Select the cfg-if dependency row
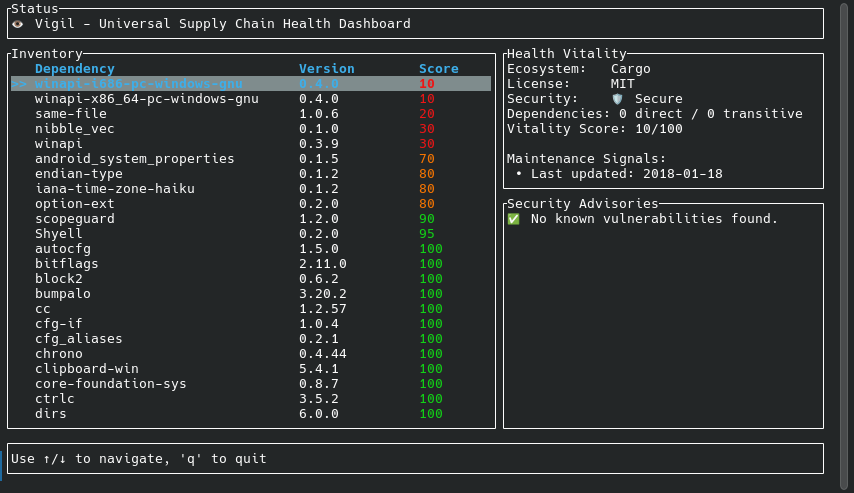Image resolution: width=854 pixels, height=493 pixels. coord(251,324)
